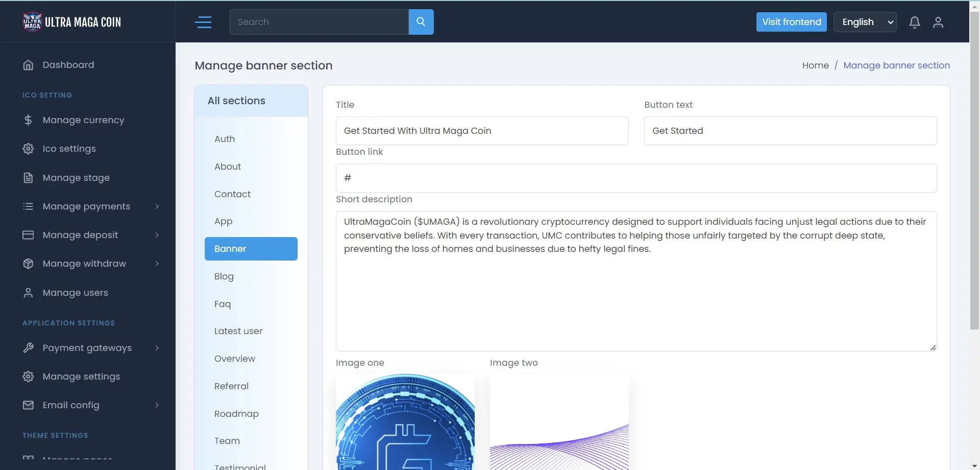Image resolution: width=980 pixels, height=470 pixels.
Task: Switch to the Faq section
Action: [223, 304]
